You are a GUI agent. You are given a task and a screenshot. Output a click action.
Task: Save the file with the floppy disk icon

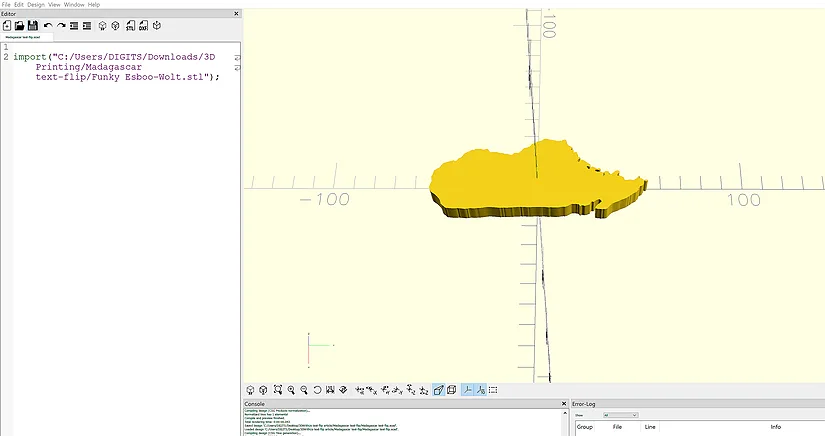[33, 26]
